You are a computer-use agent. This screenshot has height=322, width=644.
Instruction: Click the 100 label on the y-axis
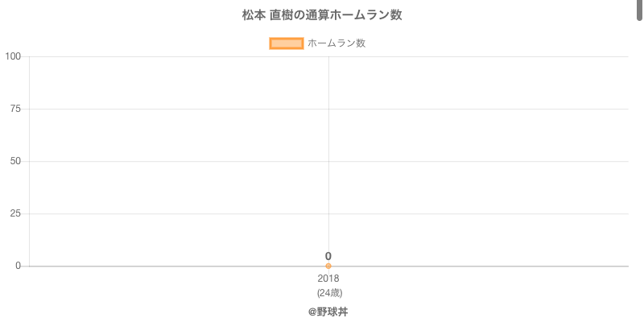(x=13, y=56)
